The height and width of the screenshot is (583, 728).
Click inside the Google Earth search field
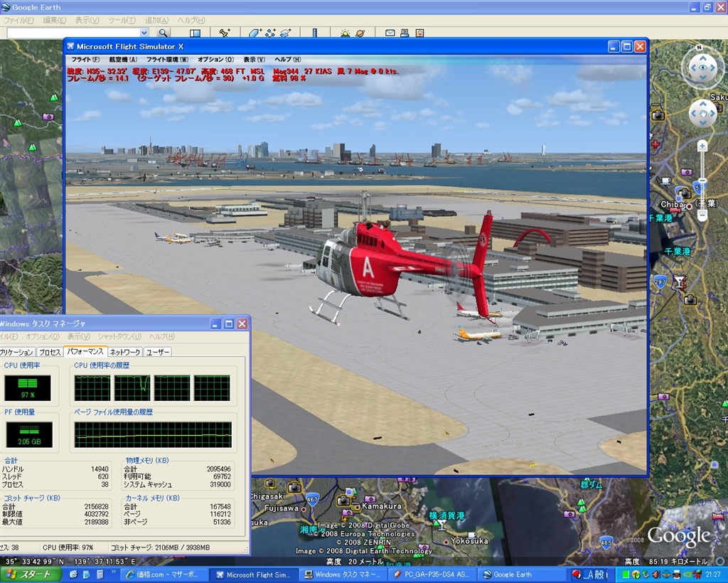71,33
